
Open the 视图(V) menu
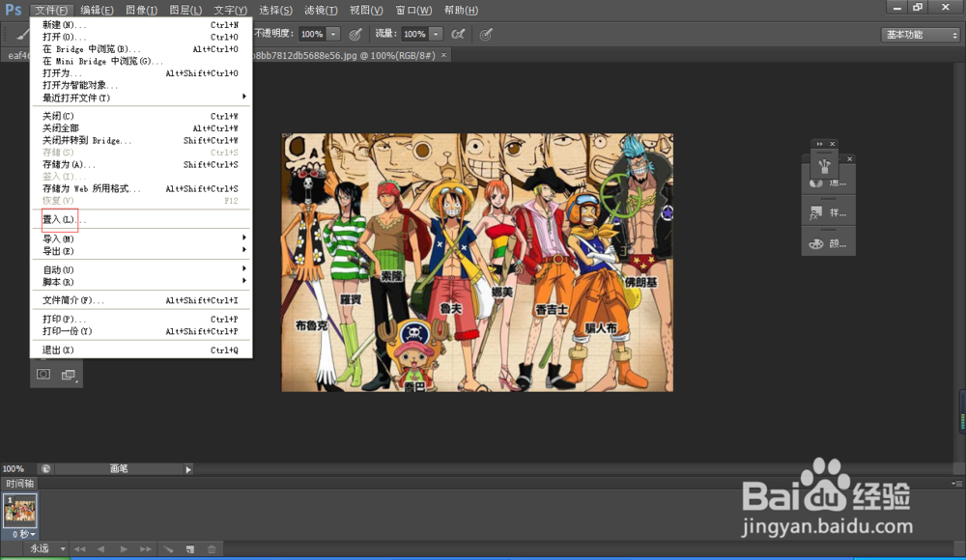click(x=366, y=11)
